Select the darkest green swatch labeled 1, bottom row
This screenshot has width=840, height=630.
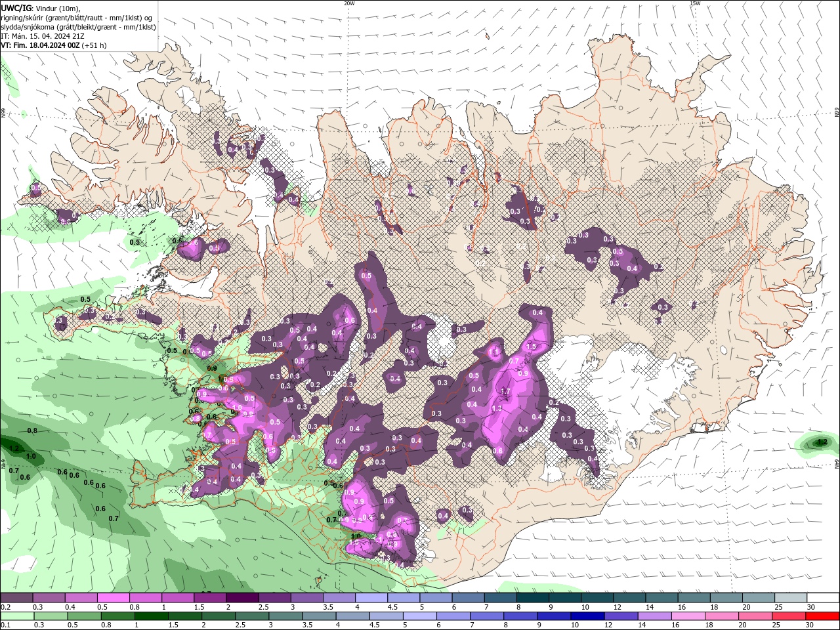(152, 616)
